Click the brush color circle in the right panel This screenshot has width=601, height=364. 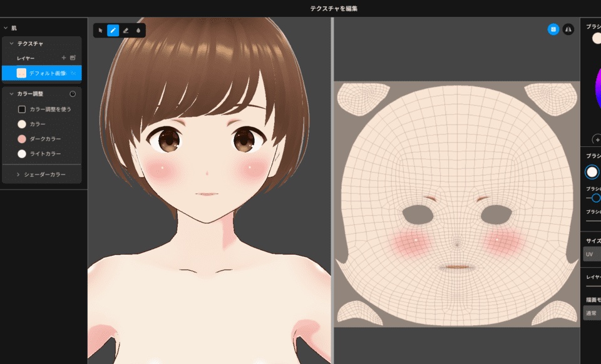coord(596,38)
